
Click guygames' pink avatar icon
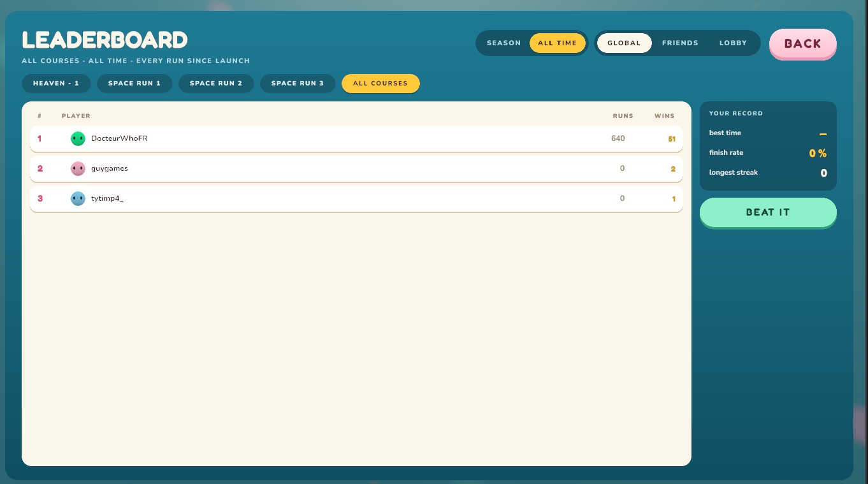point(78,168)
